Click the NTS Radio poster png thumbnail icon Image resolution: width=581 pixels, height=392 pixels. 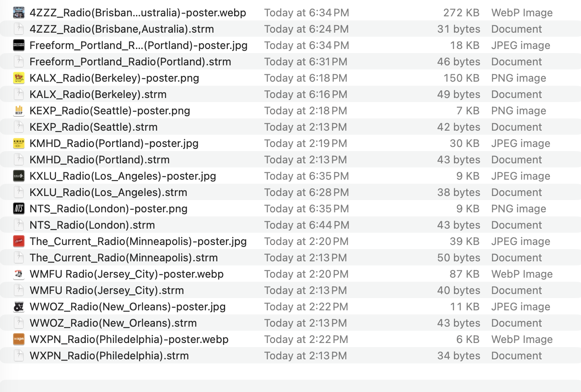[x=19, y=209]
